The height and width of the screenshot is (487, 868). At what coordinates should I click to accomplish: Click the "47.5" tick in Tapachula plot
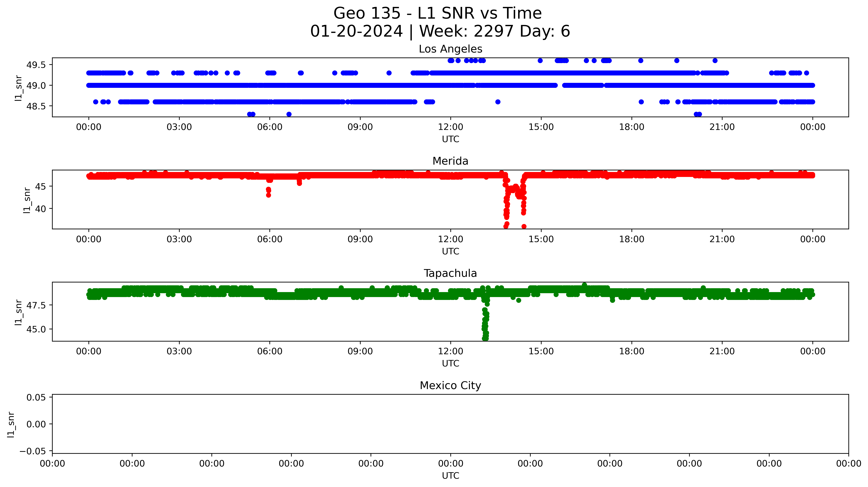(36, 305)
